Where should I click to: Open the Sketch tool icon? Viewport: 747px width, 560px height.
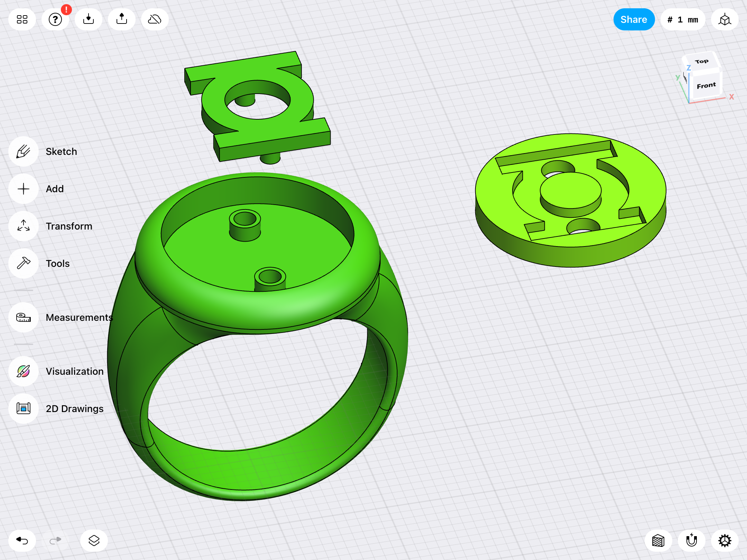[24, 151]
